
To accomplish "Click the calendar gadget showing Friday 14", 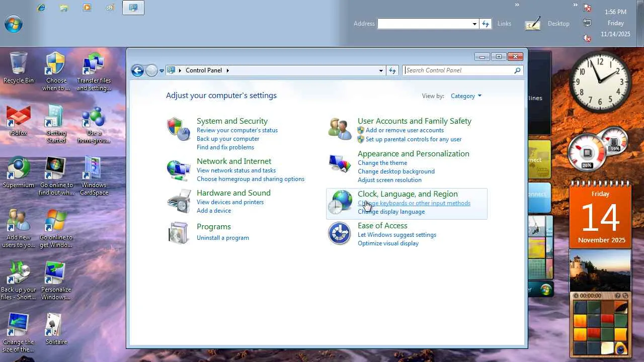I will pos(600,216).
